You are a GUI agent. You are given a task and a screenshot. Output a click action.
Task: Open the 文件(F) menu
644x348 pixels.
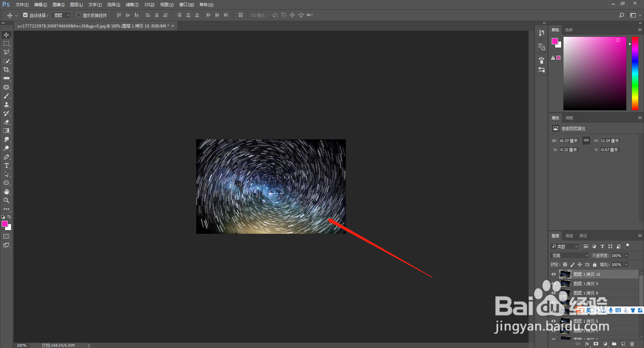click(x=22, y=5)
